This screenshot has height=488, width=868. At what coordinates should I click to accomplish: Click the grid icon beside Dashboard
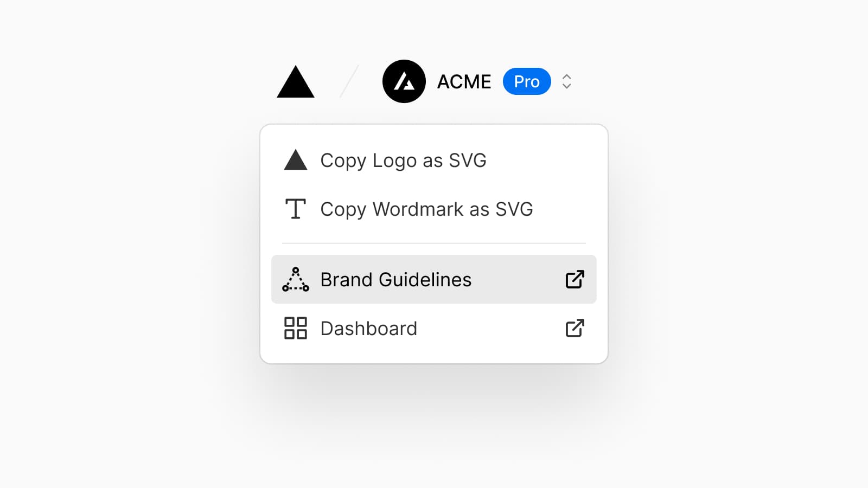click(295, 328)
